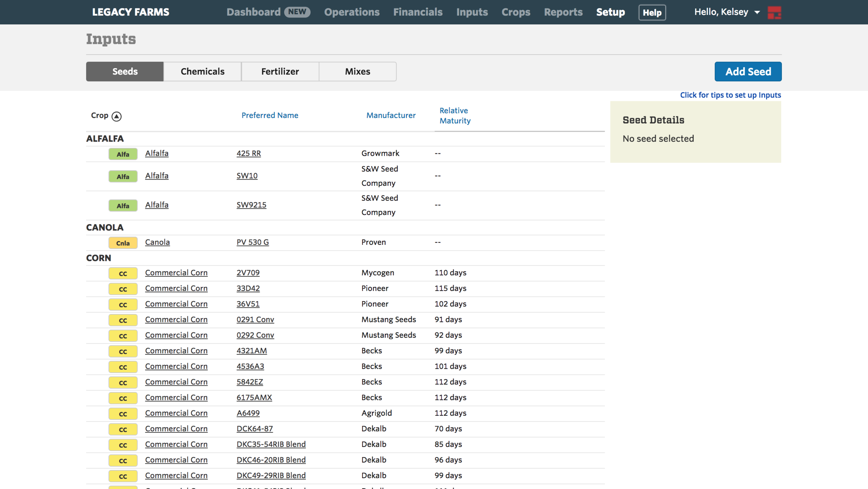Switch to the Chemicals tab
Screen dimensions: 868x489
point(202,72)
